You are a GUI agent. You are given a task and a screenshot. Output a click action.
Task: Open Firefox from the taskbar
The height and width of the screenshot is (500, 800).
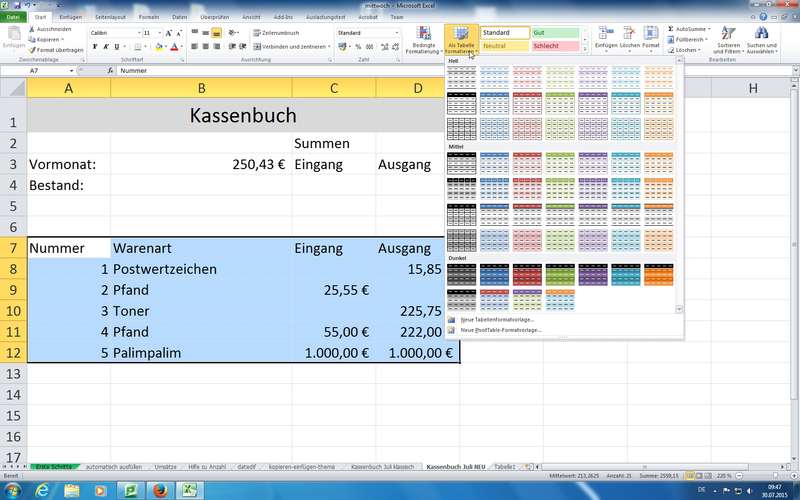(158, 490)
